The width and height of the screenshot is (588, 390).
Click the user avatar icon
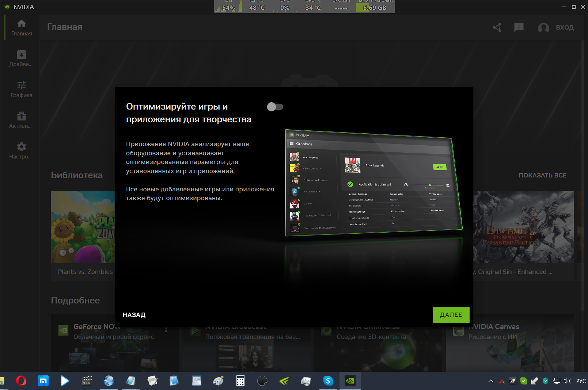(543, 27)
